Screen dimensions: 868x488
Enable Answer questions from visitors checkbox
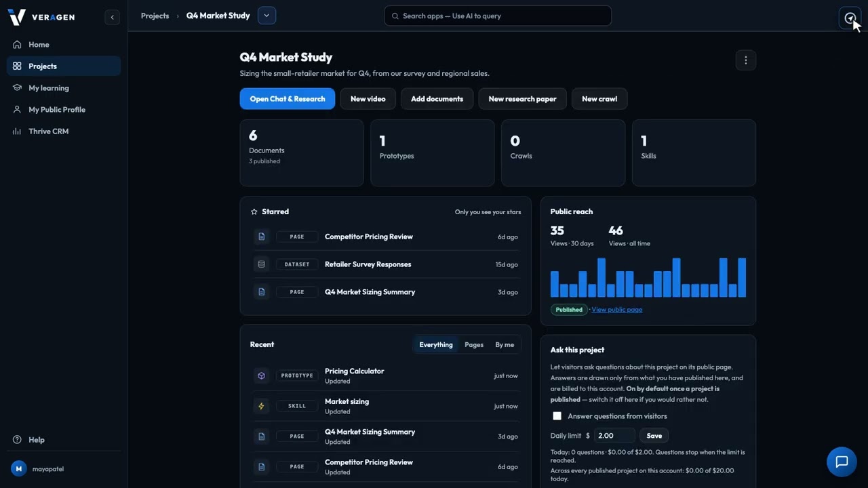557,416
